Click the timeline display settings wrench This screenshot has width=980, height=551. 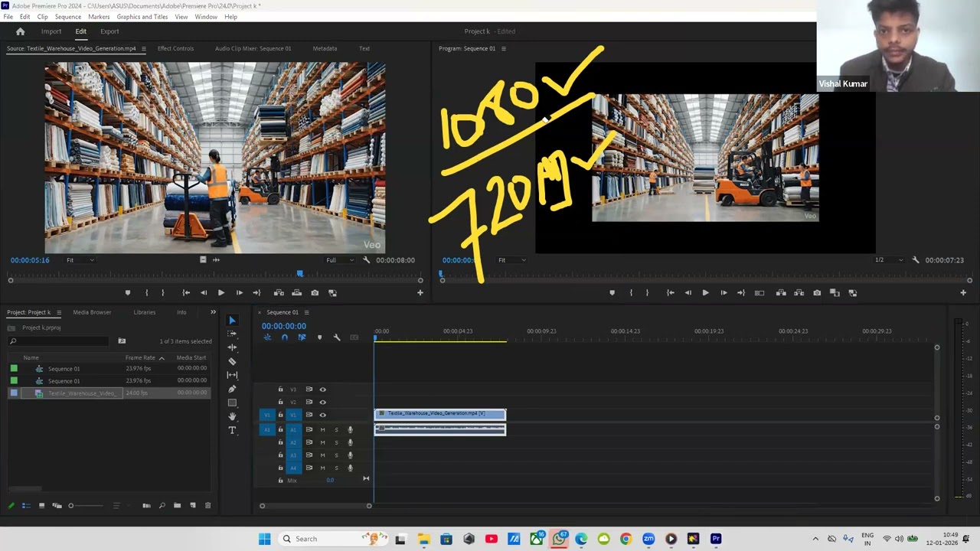click(337, 337)
